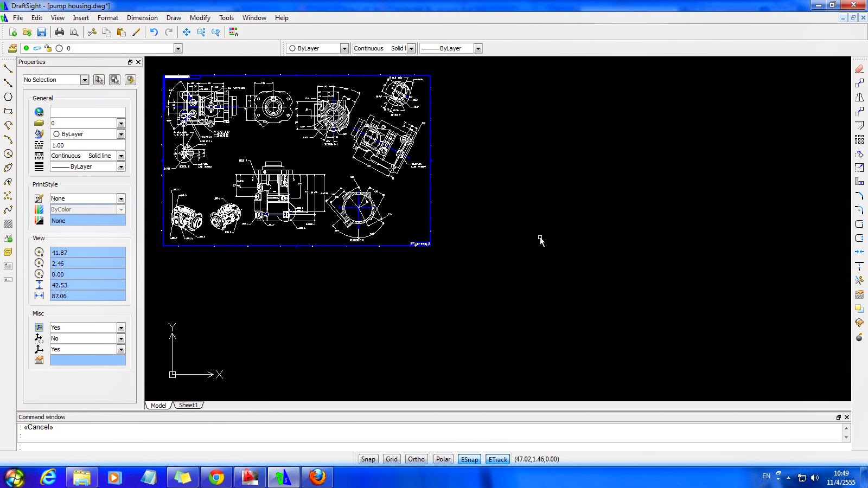
Task: Select the Line draw tool
Action: pyautogui.click(x=8, y=69)
